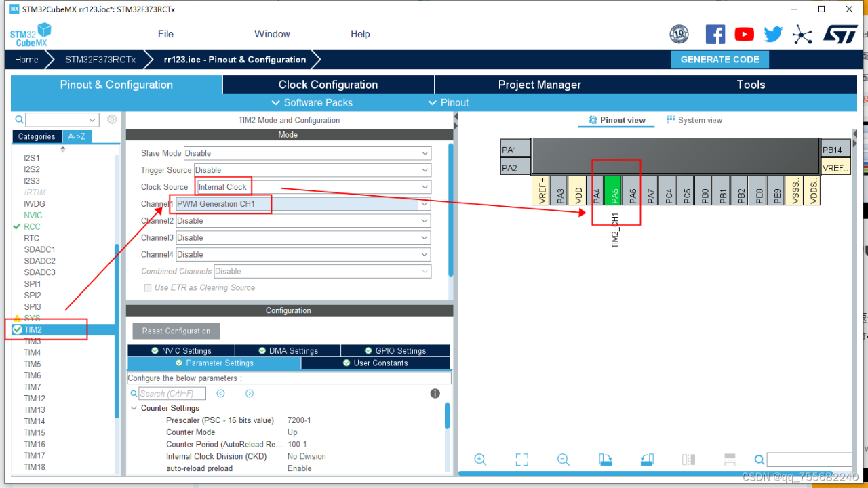Screen dimensions: 868x488
Task: Select TIM3 in the peripheral list
Action: (33, 341)
